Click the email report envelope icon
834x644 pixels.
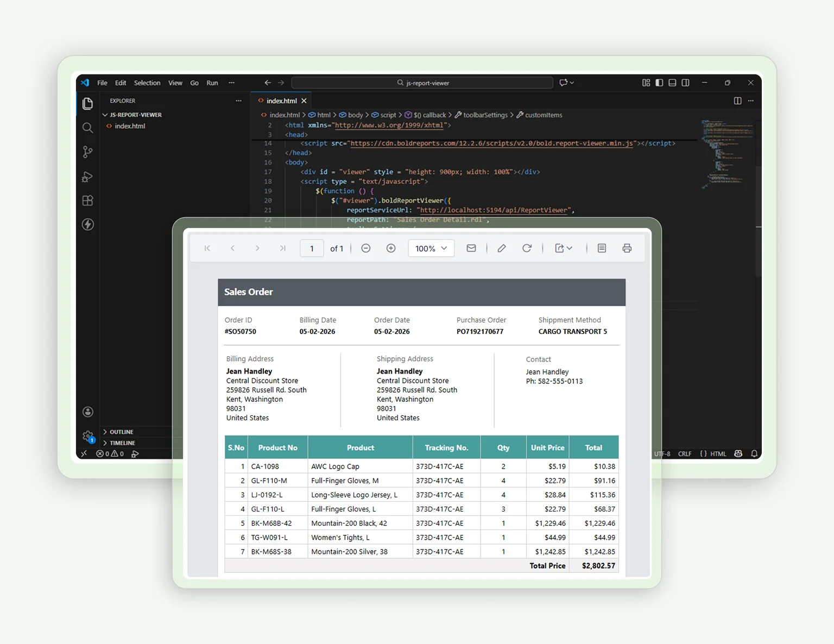(471, 248)
